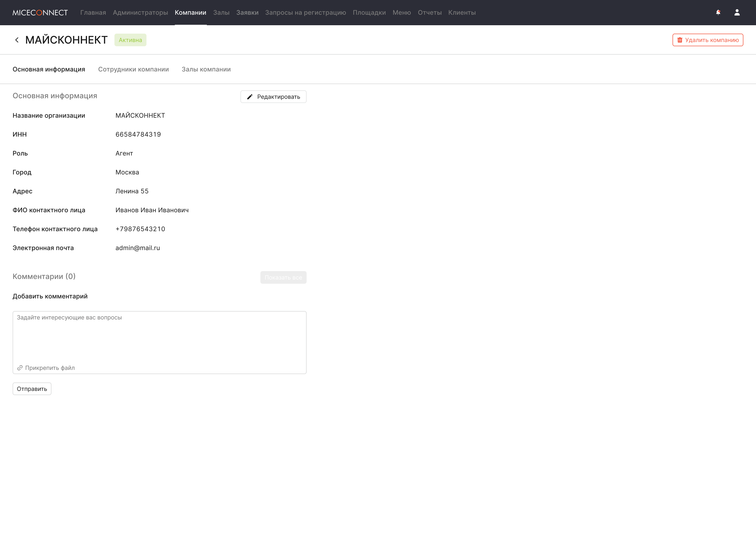Click the address value Ленина 55
Viewport: 756px width, 538px height.
[x=132, y=191]
